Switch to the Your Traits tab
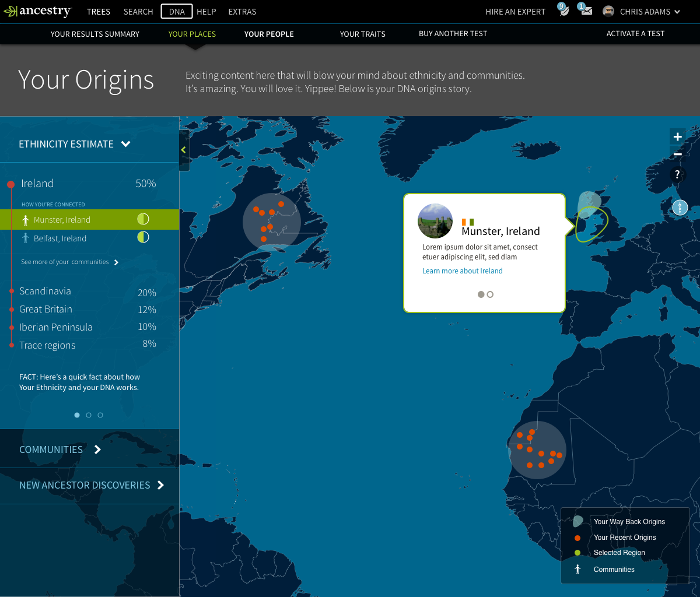Viewport: 700px width, 597px height. point(363,34)
